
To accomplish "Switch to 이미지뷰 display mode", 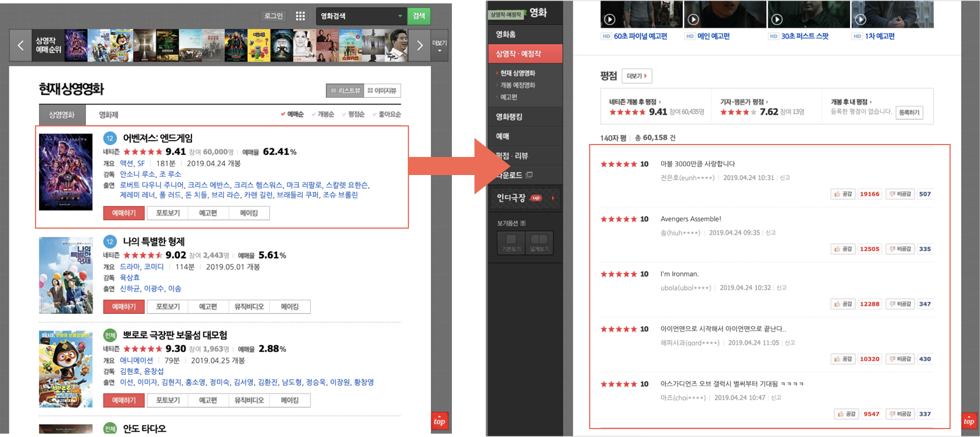I will point(382,90).
